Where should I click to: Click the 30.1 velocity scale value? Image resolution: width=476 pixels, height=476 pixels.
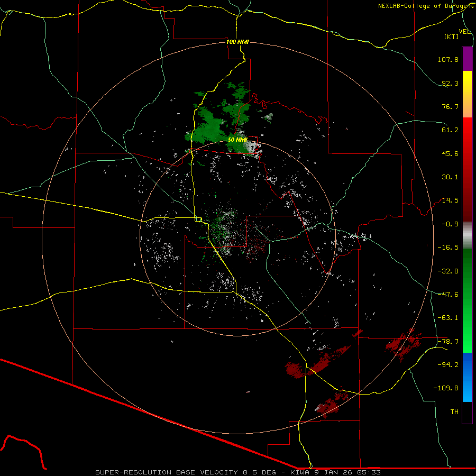coord(450,177)
